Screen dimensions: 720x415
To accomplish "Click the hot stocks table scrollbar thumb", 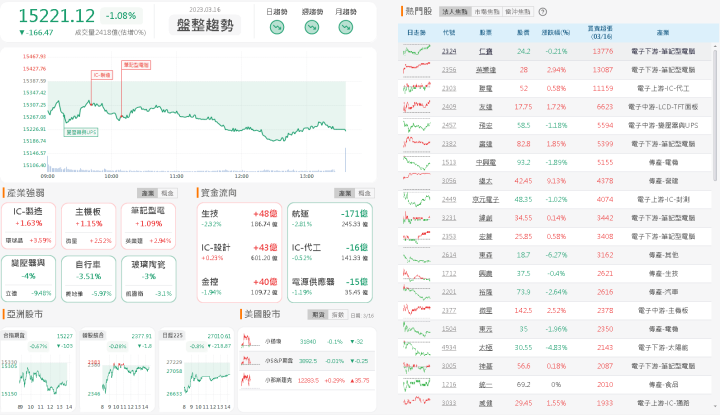I will point(714,114).
